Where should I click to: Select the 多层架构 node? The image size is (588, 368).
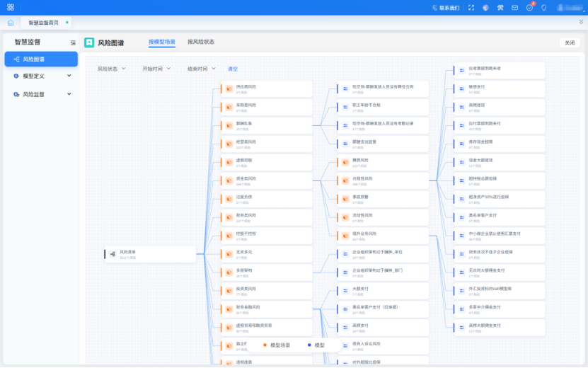tap(267, 272)
